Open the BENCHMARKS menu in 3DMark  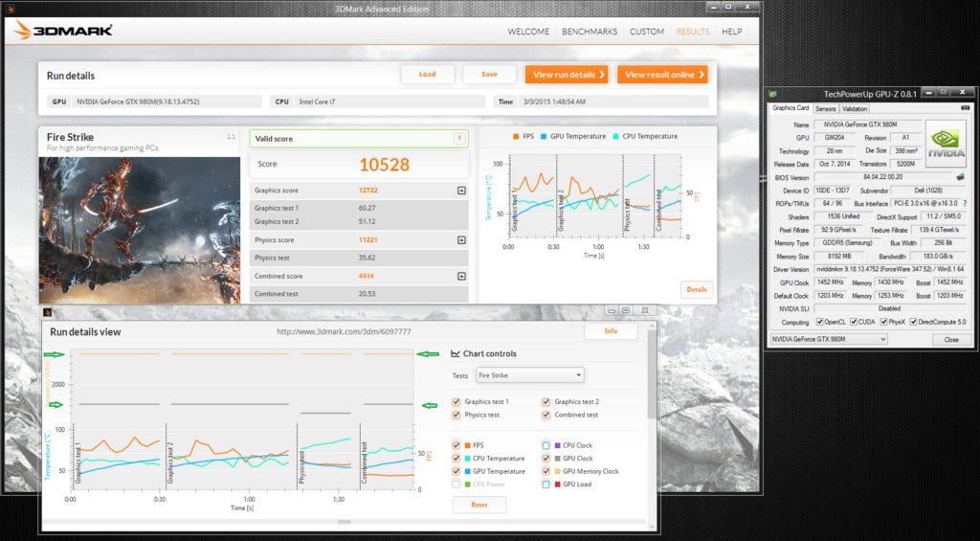point(590,32)
